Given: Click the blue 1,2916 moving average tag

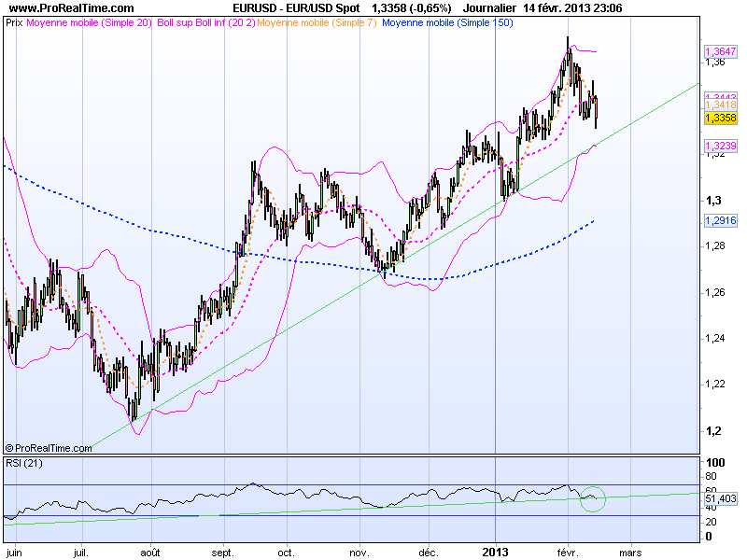Looking at the screenshot, I should (x=720, y=220).
